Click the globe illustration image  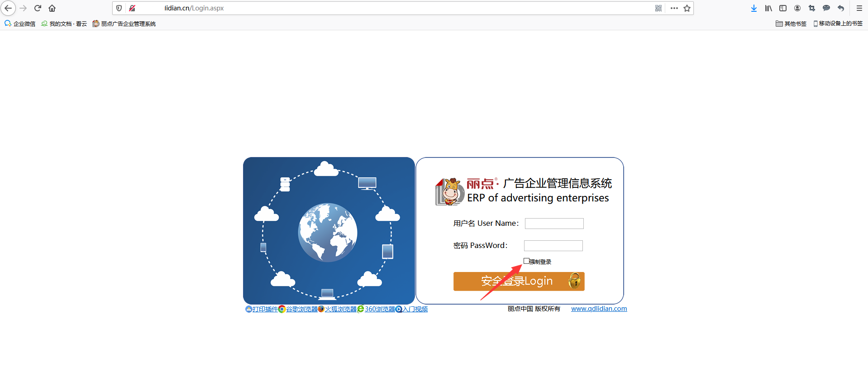[328, 233]
